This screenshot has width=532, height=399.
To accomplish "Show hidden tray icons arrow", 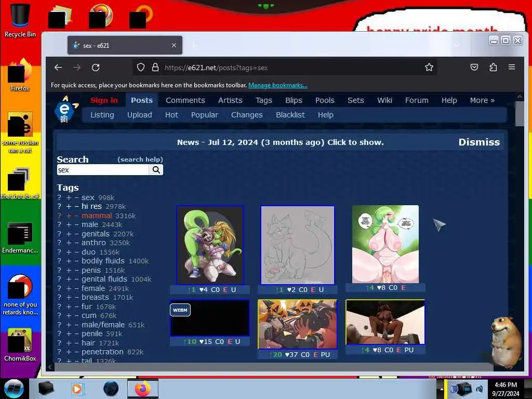I will point(442,389).
